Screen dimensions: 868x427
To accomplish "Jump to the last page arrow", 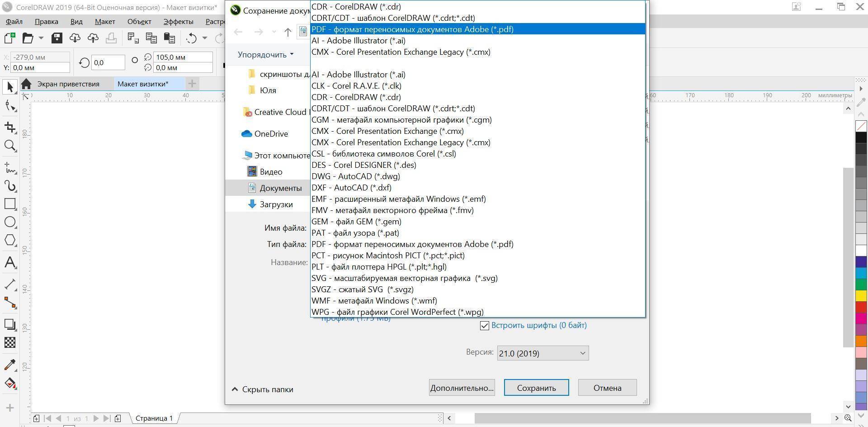I will [x=106, y=418].
